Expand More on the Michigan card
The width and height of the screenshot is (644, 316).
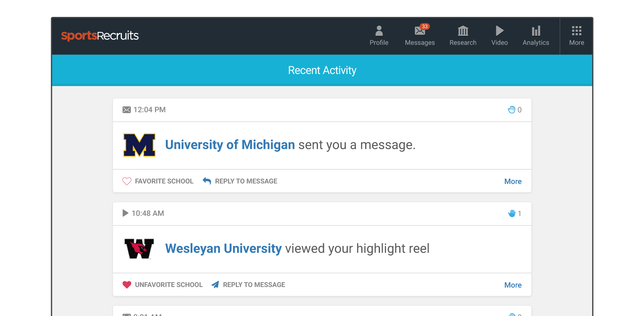(x=513, y=182)
